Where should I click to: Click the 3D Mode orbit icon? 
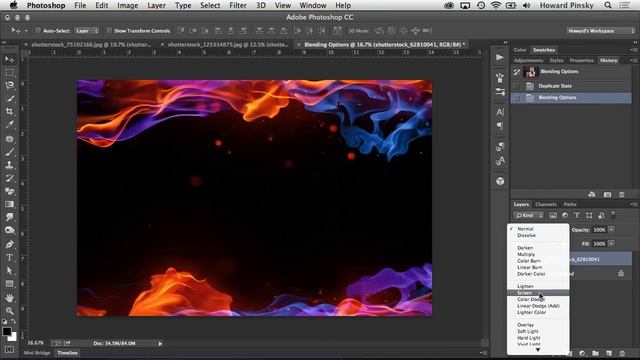point(379,31)
